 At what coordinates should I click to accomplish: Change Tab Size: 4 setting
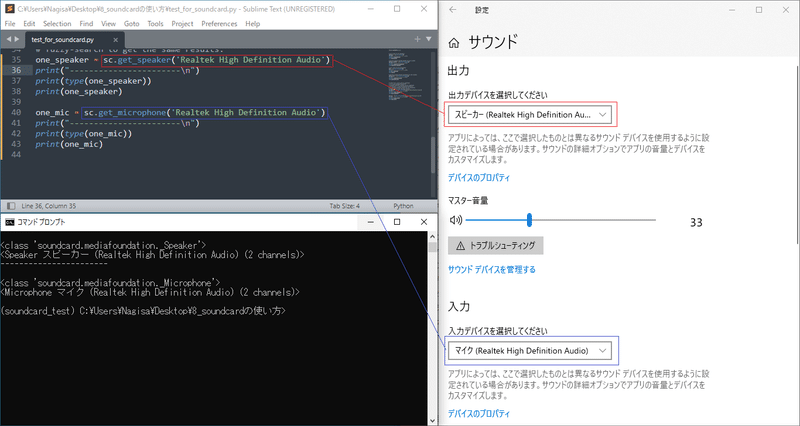pos(344,206)
